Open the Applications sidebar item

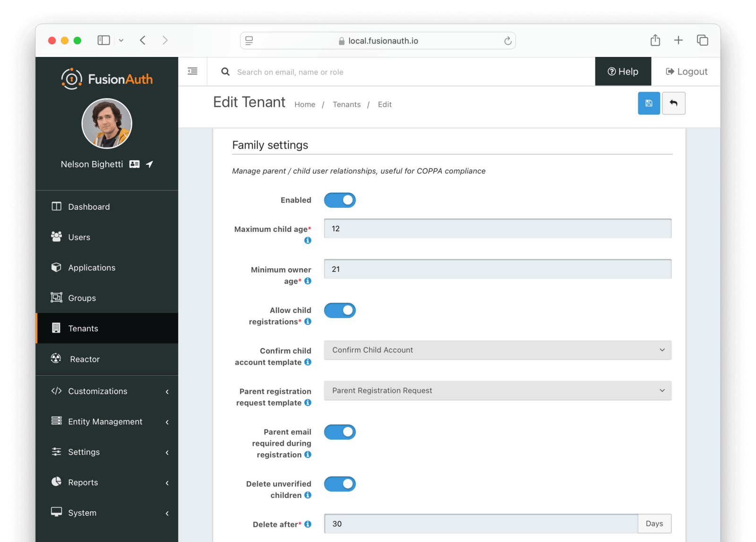tap(92, 268)
